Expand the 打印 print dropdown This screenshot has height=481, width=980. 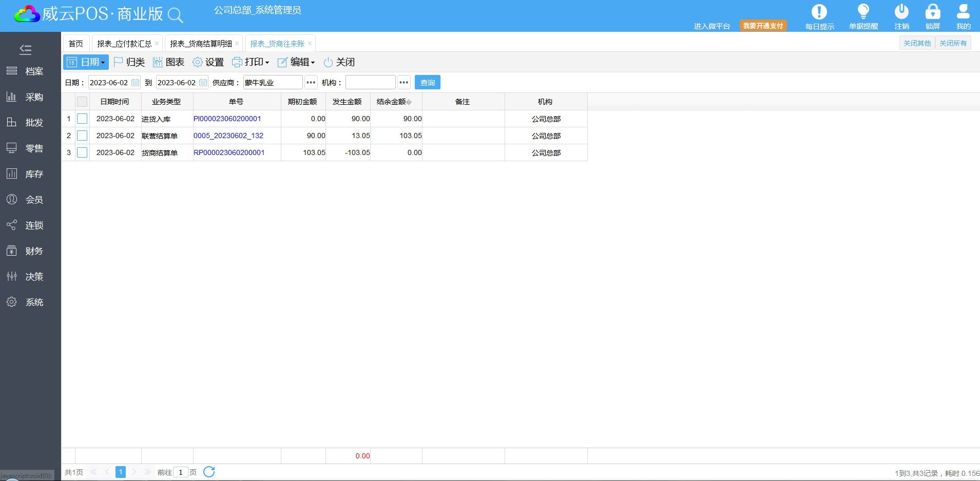(x=251, y=62)
